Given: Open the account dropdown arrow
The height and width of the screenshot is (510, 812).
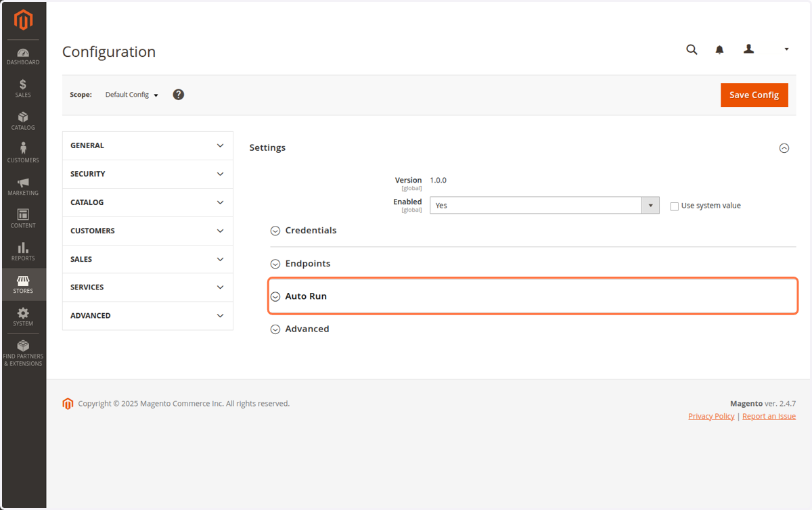Looking at the screenshot, I should coord(786,49).
